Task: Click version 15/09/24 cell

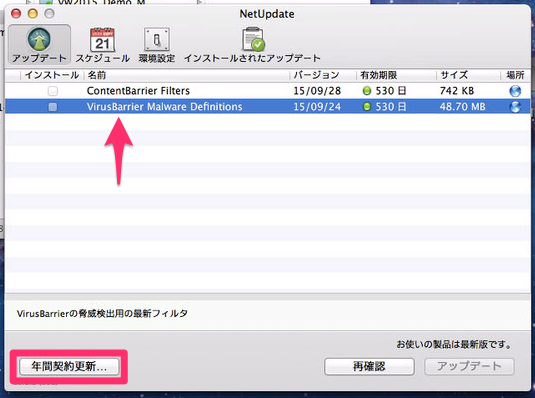Action: click(317, 107)
